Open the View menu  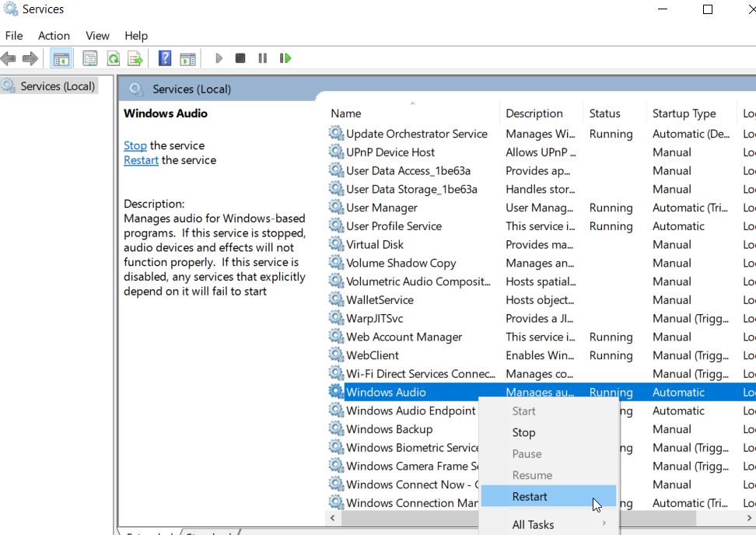(97, 36)
